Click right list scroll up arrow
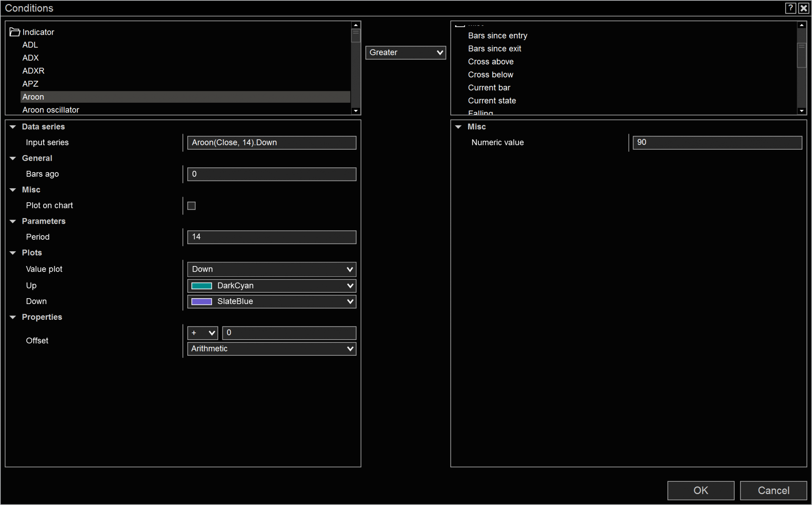Image resolution: width=812 pixels, height=505 pixels. click(801, 25)
